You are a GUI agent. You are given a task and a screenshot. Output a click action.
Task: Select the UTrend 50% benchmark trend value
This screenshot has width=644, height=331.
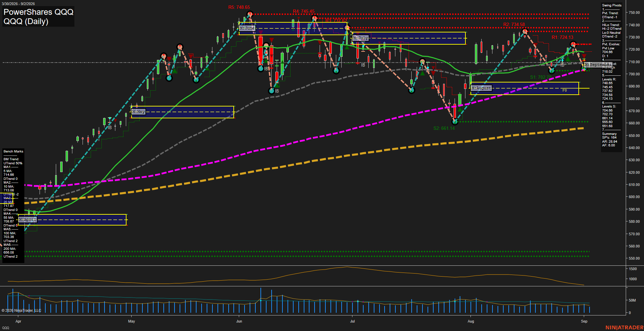13,163
